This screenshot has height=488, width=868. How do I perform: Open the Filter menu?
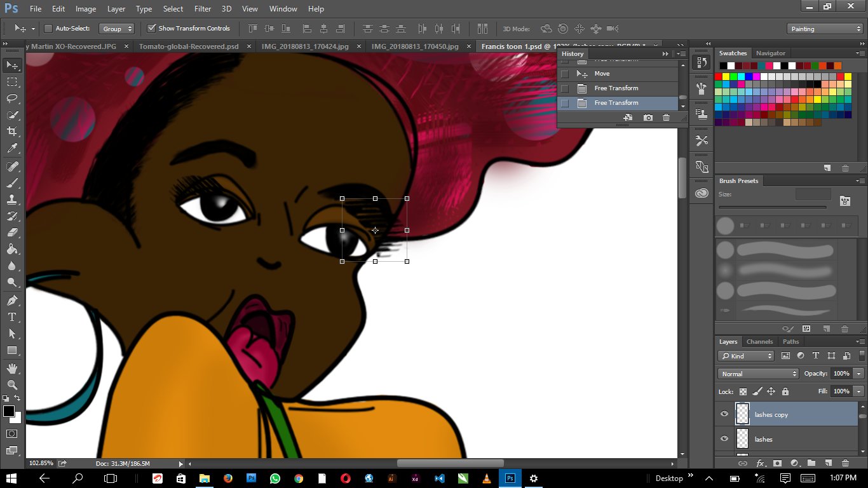[203, 9]
